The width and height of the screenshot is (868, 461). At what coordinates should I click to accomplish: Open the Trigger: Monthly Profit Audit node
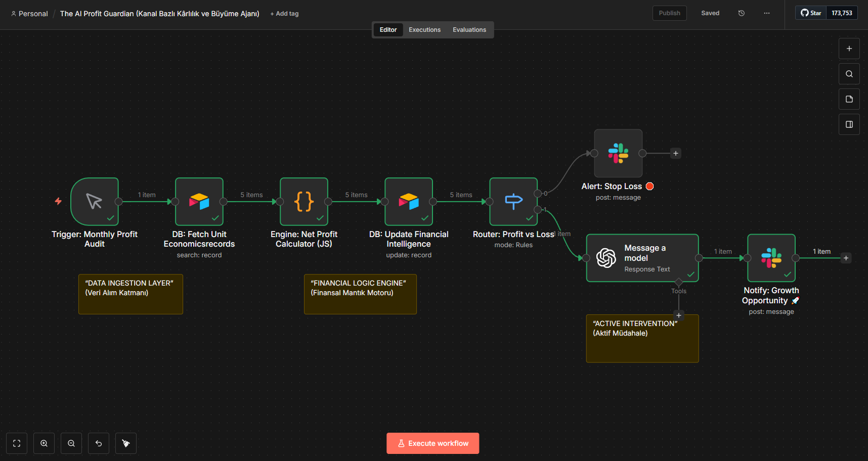(x=95, y=201)
